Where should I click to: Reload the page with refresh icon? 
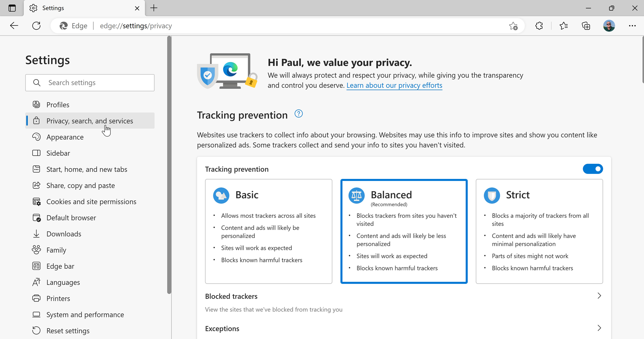(36, 26)
